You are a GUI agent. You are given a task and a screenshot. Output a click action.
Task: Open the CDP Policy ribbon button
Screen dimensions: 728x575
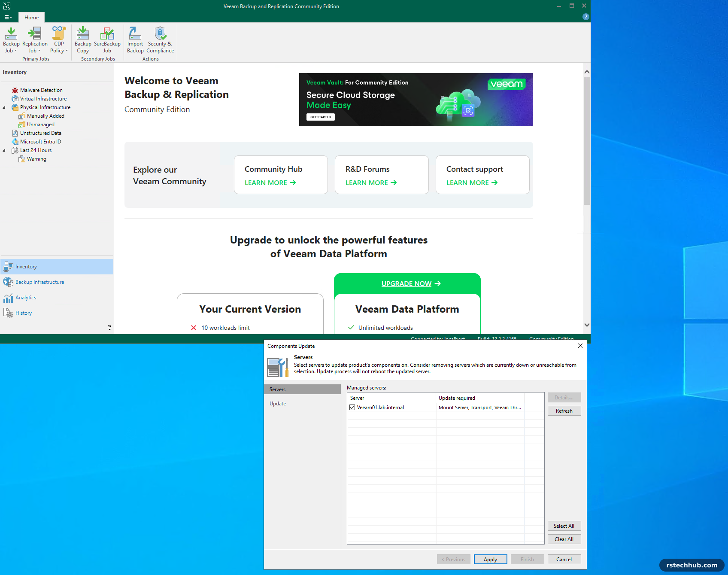(x=59, y=40)
